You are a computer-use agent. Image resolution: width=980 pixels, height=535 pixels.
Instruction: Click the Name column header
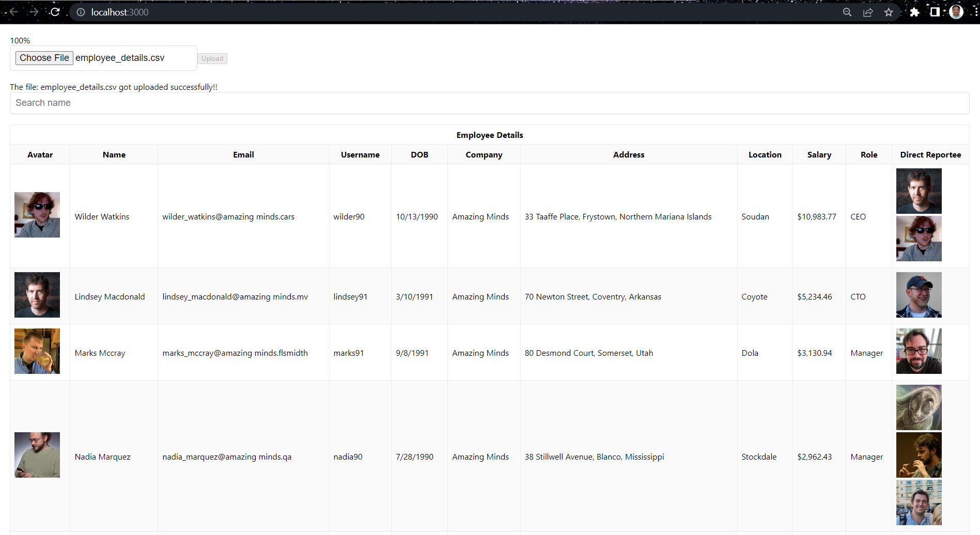tap(114, 154)
